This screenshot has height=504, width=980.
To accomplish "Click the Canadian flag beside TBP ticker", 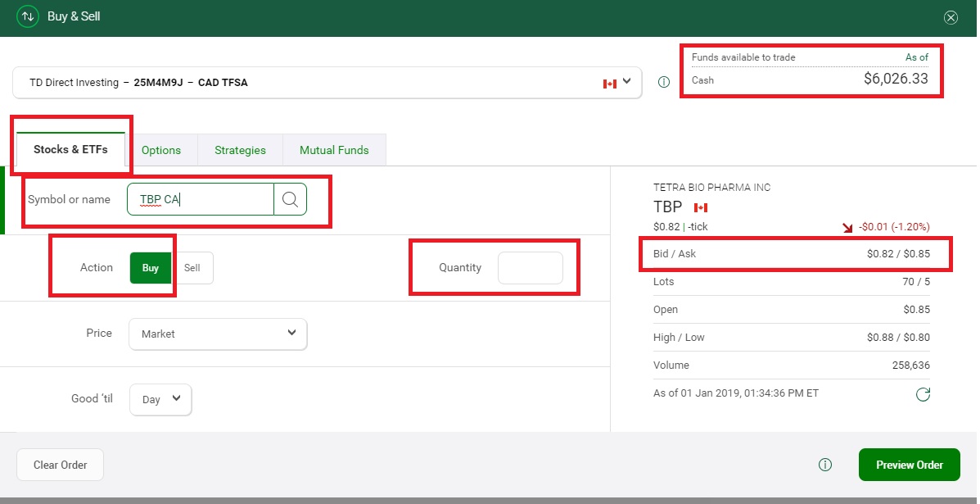I will 701,207.
